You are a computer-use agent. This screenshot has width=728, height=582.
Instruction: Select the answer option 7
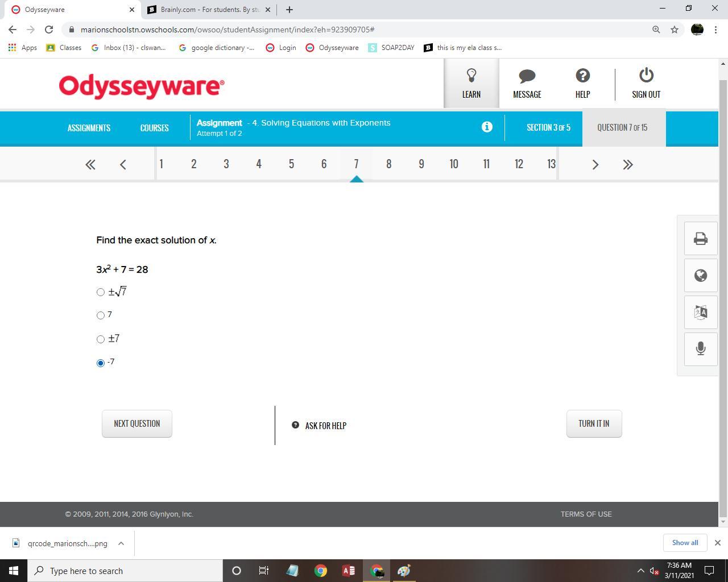pos(101,315)
